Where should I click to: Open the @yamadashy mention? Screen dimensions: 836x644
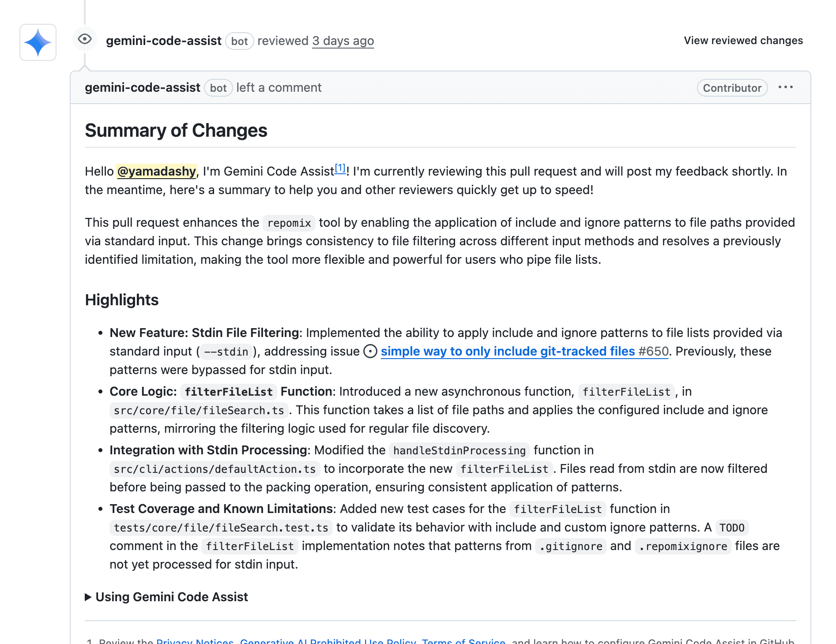tap(156, 171)
